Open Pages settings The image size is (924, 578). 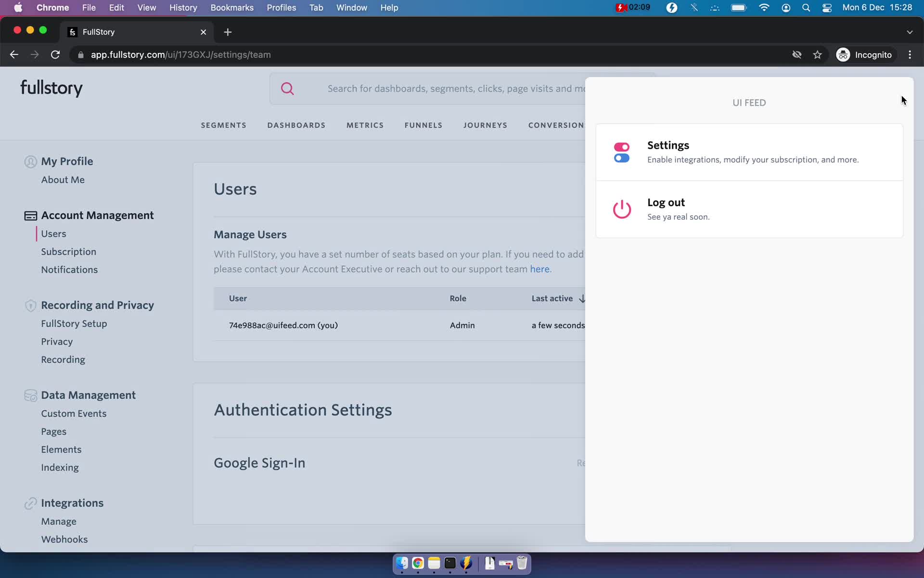54,432
